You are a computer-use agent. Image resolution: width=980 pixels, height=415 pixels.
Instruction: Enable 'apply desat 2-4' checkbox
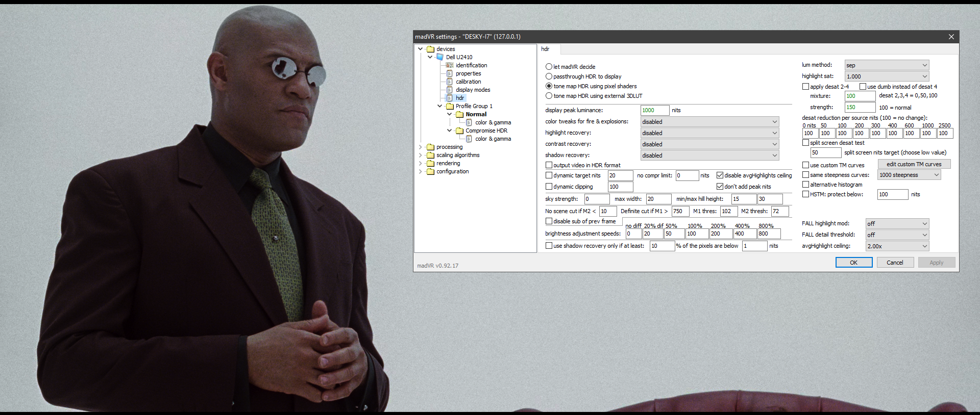(x=806, y=87)
